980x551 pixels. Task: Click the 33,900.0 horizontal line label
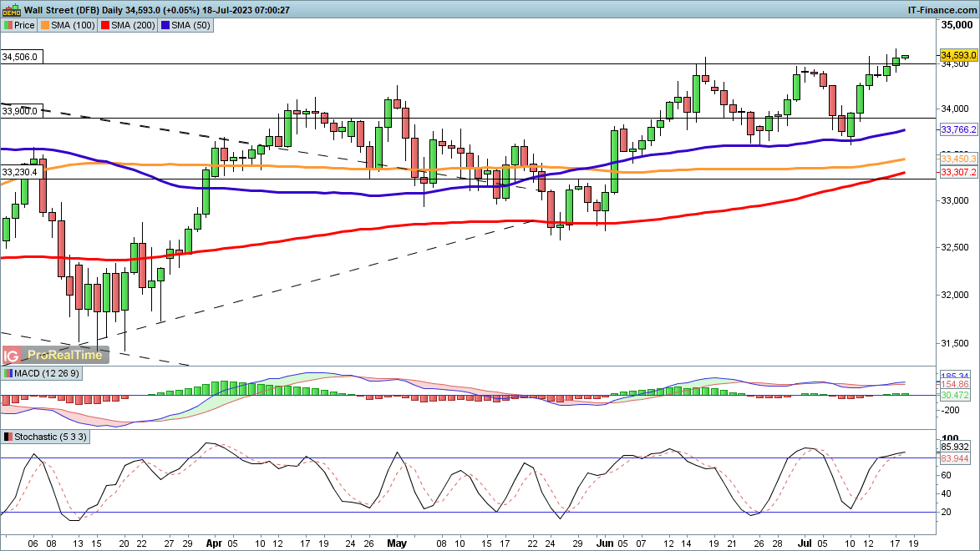(21, 111)
